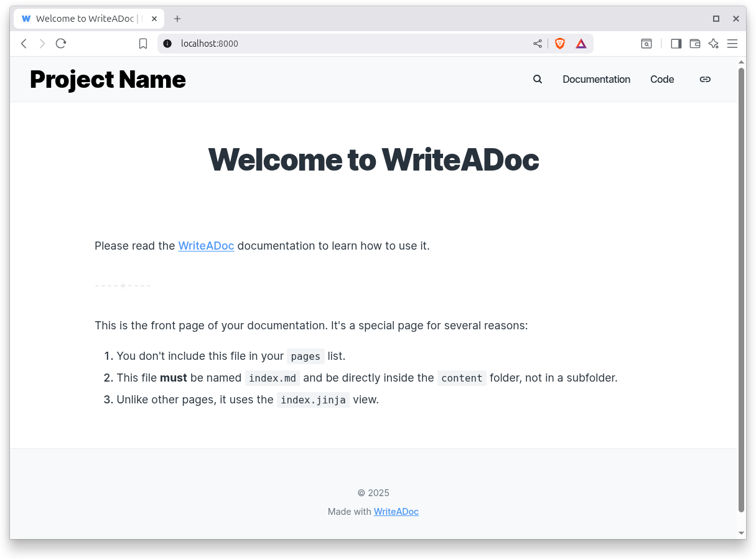Image resolution: width=756 pixels, height=559 pixels.
Task: Open the search icon in the site navbar
Action: (537, 79)
